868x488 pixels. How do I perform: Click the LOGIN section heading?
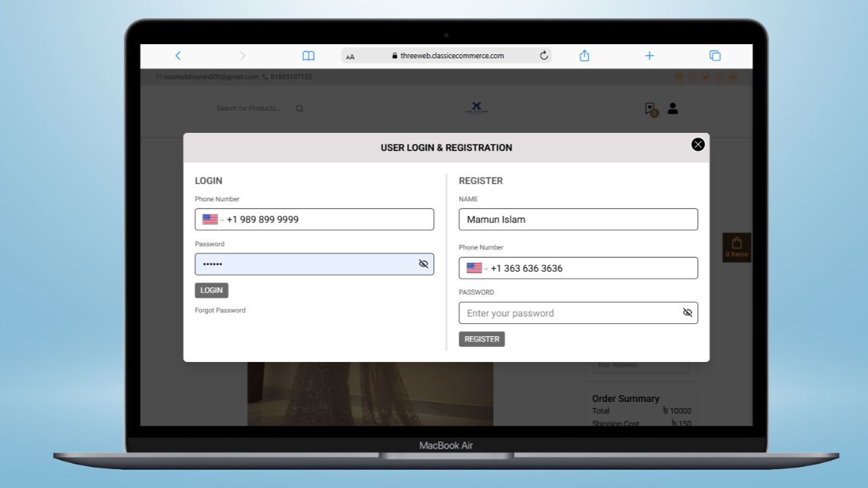(x=209, y=181)
